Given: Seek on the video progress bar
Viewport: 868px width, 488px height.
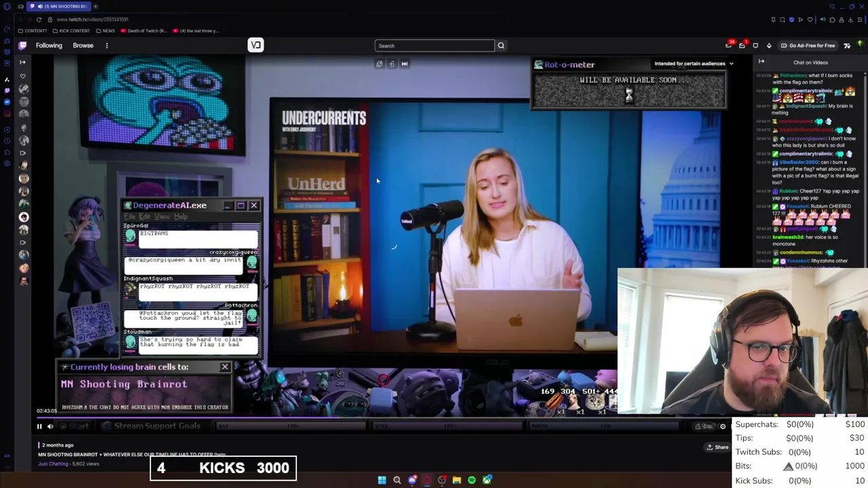Looking at the screenshot, I should click(x=384, y=417).
